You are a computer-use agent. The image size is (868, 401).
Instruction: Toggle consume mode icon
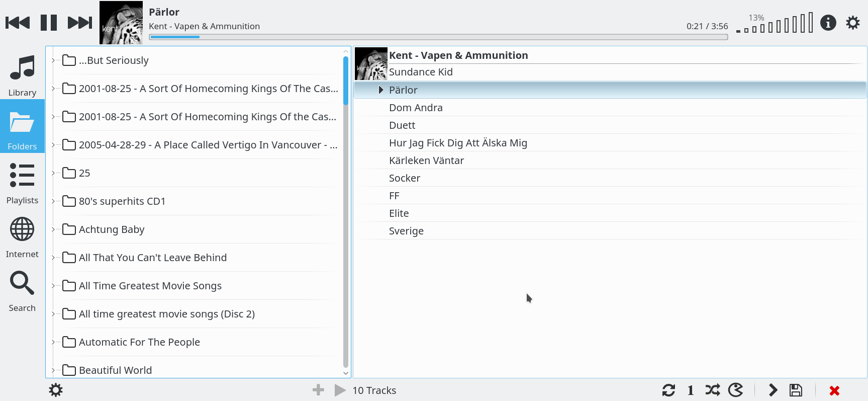click(x=735, y=390)
